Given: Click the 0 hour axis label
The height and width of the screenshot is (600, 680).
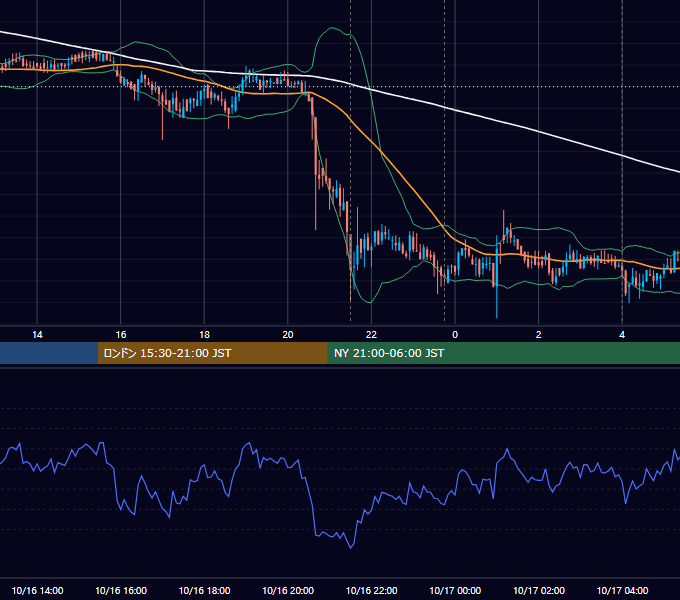Looking at the screenshot, I should (x=455, y=335).
